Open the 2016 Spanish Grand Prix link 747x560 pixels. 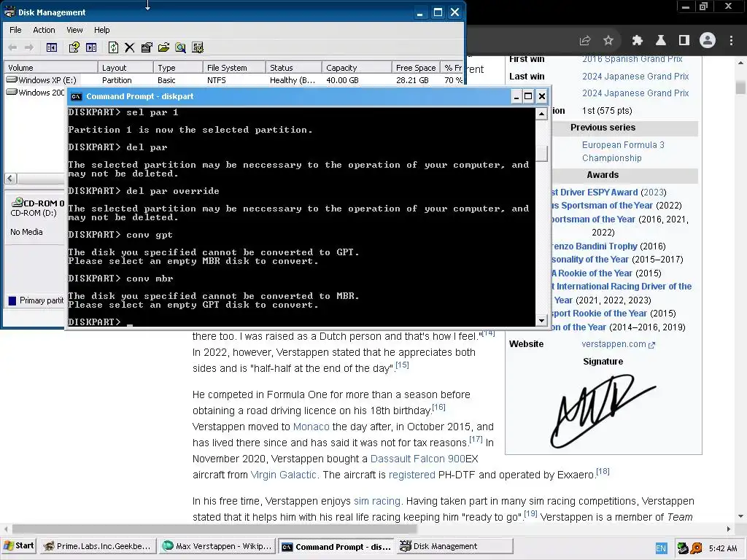(x=632, y=59)
